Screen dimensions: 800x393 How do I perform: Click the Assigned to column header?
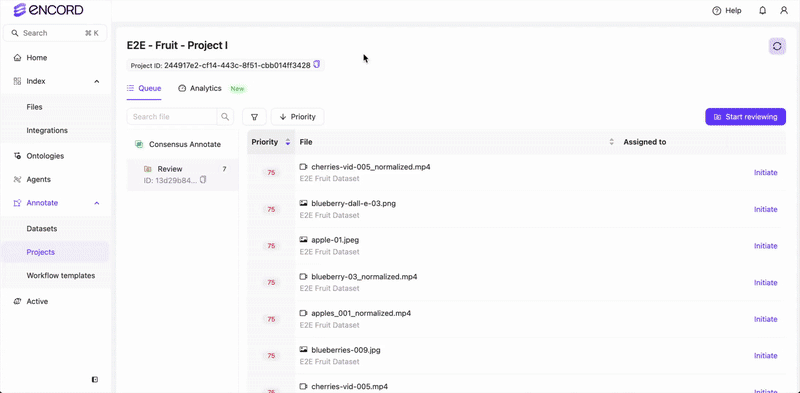pos(644,142)
